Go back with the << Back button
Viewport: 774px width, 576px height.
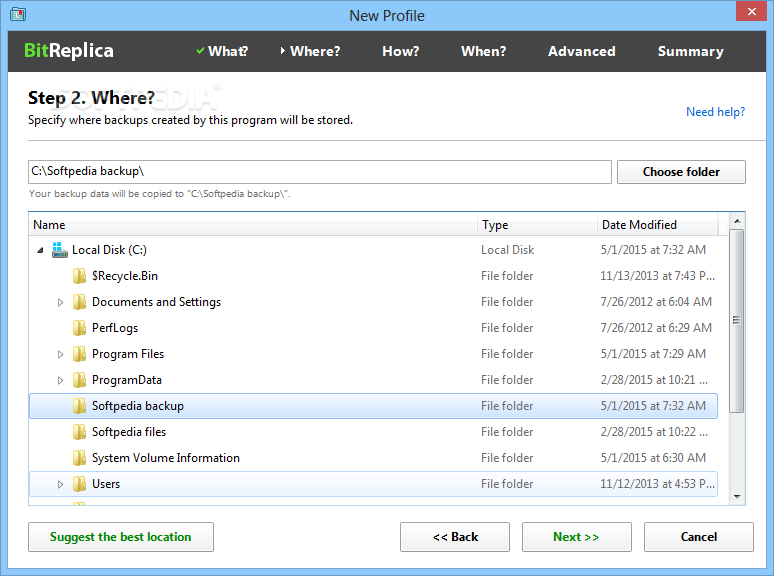click(455, 537)
